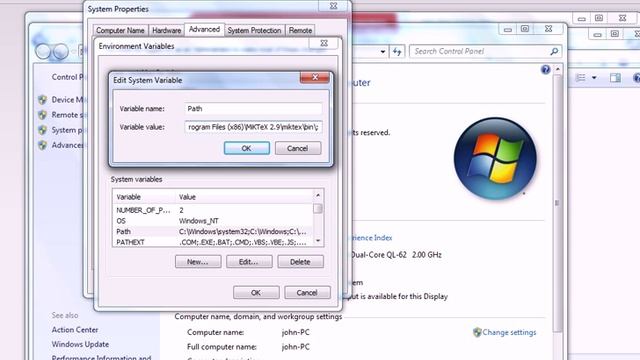Click New... under System variables

198,262
